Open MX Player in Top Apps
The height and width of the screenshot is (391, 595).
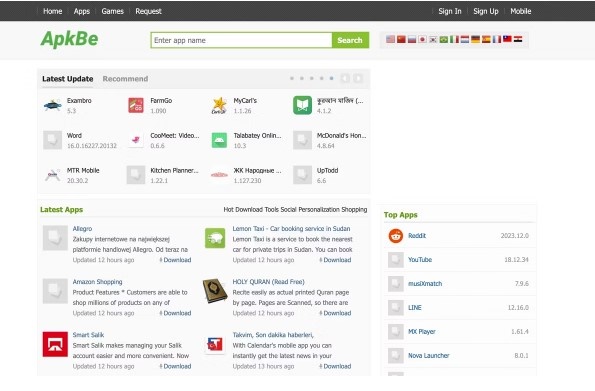click(x=422, y=331)
